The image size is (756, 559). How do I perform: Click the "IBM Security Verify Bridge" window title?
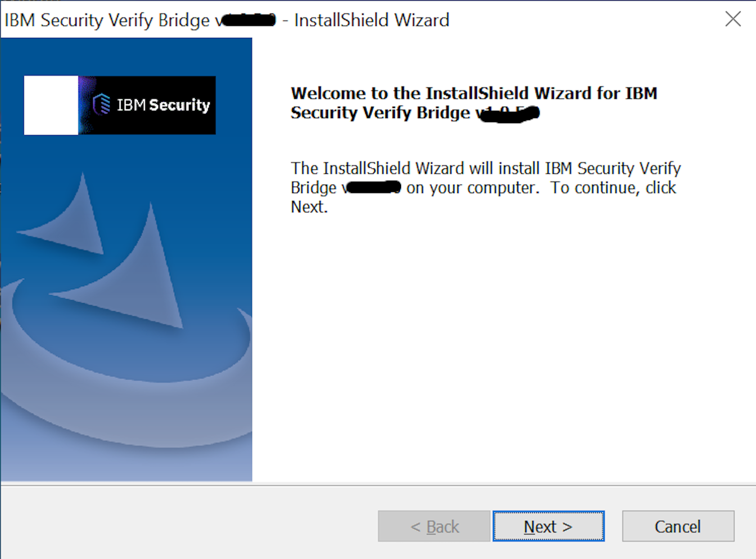pos(106,20)
